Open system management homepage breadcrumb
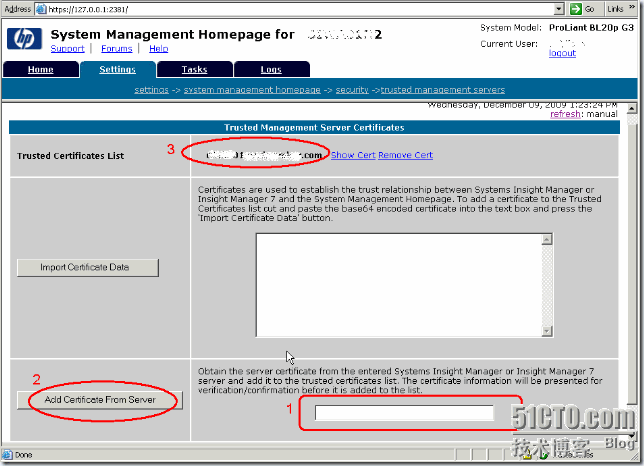 point(252,90)
